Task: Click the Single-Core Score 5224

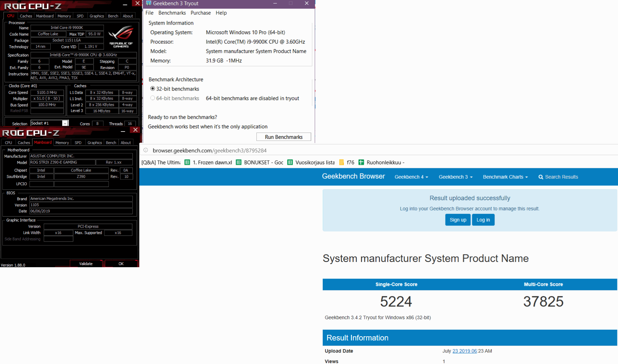Action: [x=396, y=302]
